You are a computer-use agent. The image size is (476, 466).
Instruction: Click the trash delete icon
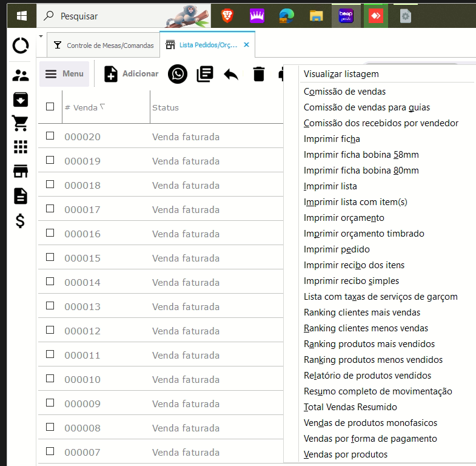pyautogui.click(x=259, y=74)
